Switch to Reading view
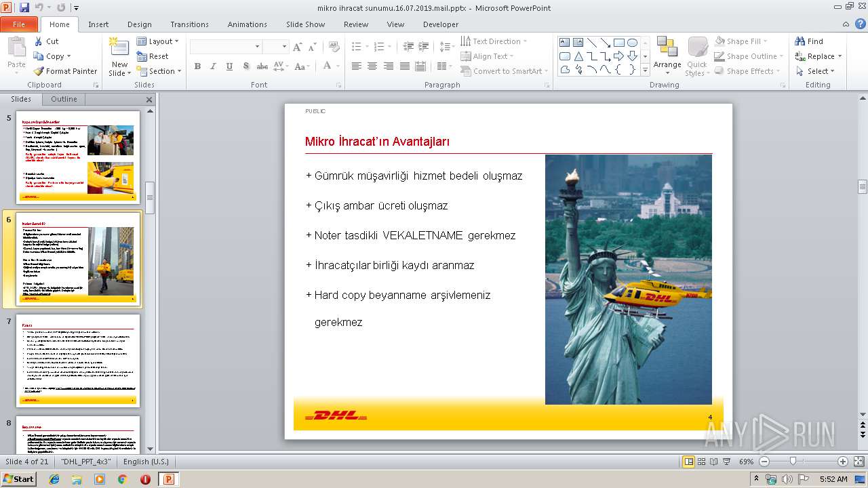Screen dimensions: 868x488 point(713,462)
